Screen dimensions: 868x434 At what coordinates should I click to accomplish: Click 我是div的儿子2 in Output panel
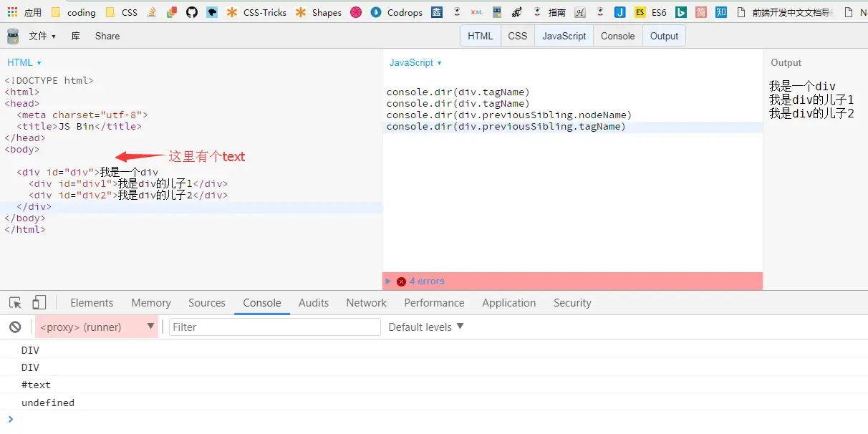coord(811,113)
